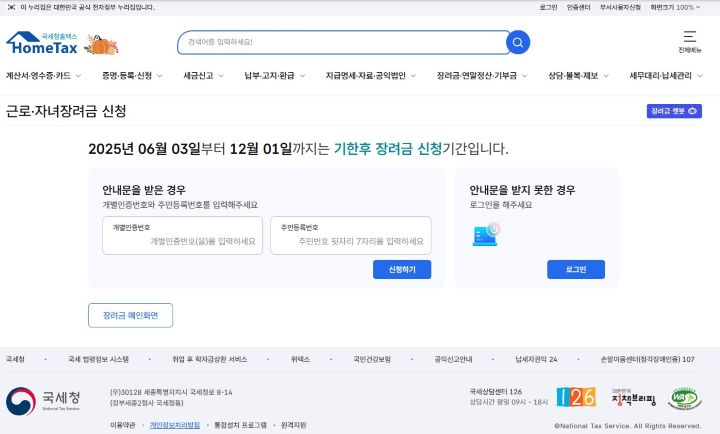Open 원격지원 link
Screen dimensions: 720x434
click(x=293, y=425)
